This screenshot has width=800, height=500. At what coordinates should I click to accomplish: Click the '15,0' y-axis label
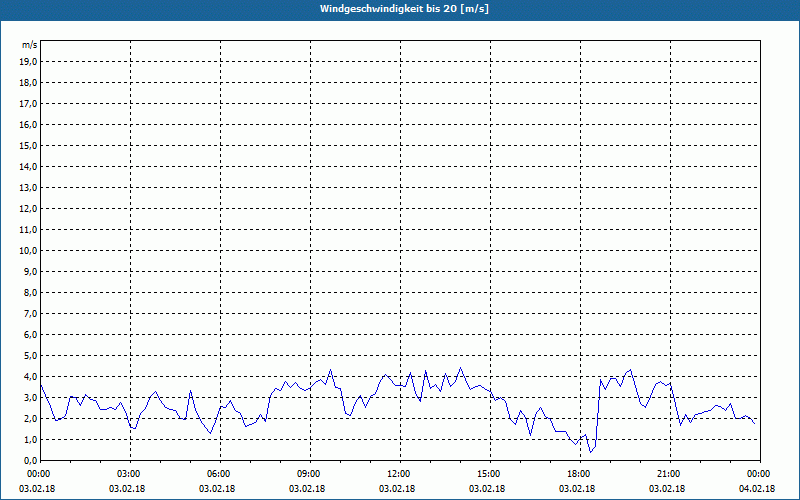tap(29, 145)
